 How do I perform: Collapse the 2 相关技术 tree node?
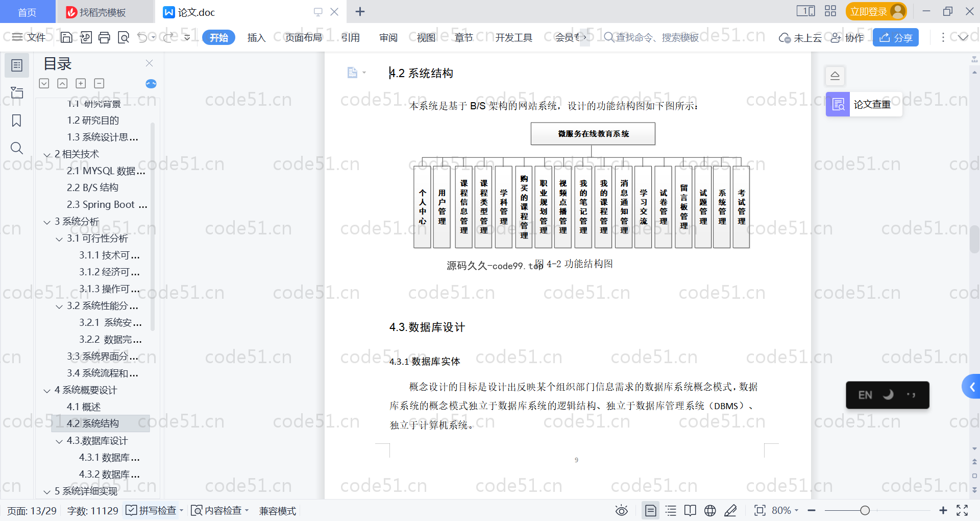(47, 155)
